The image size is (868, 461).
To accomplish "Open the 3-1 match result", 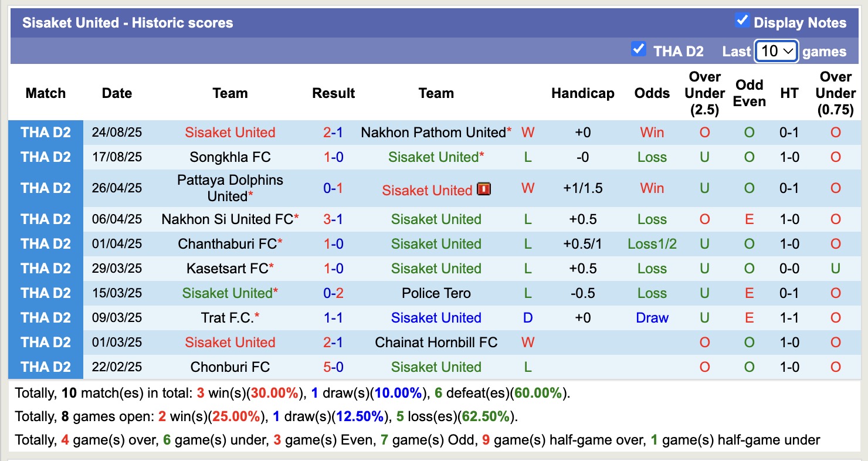I will (x=333, y=219).
